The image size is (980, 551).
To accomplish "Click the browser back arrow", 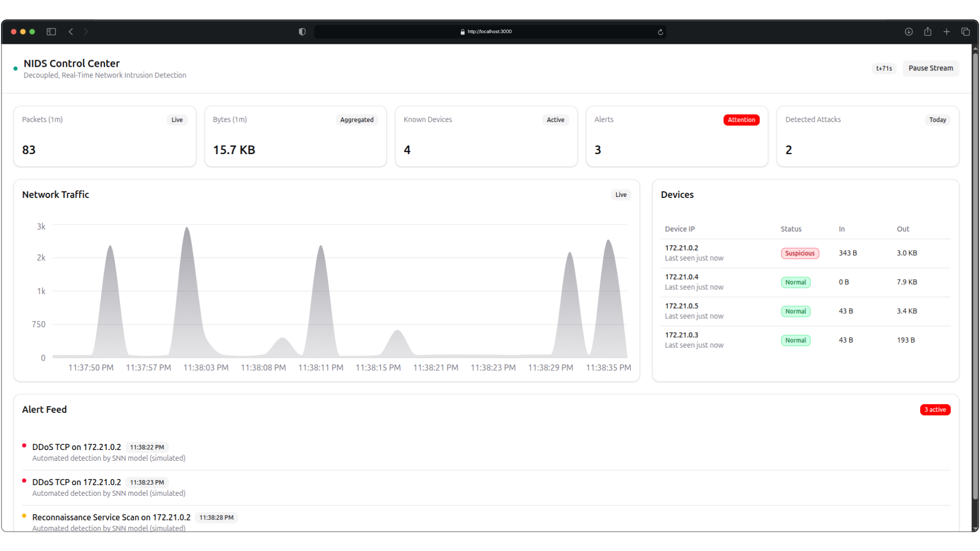I will 71,32.
